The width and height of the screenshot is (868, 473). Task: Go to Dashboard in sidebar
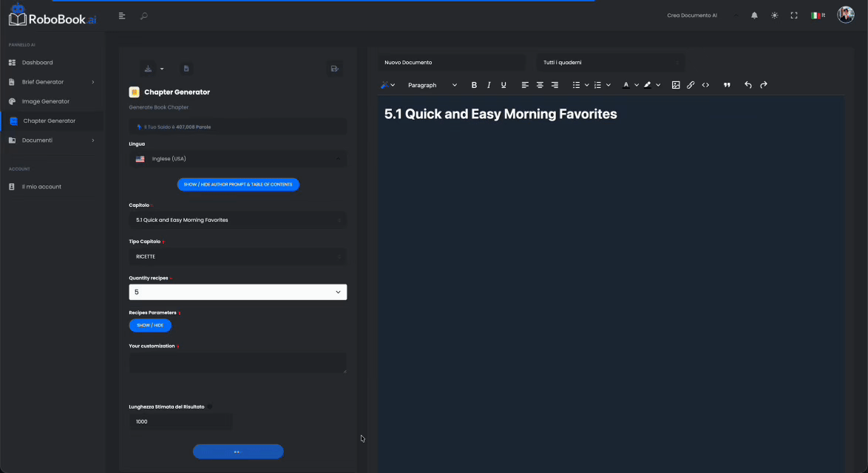coord(37,63)
